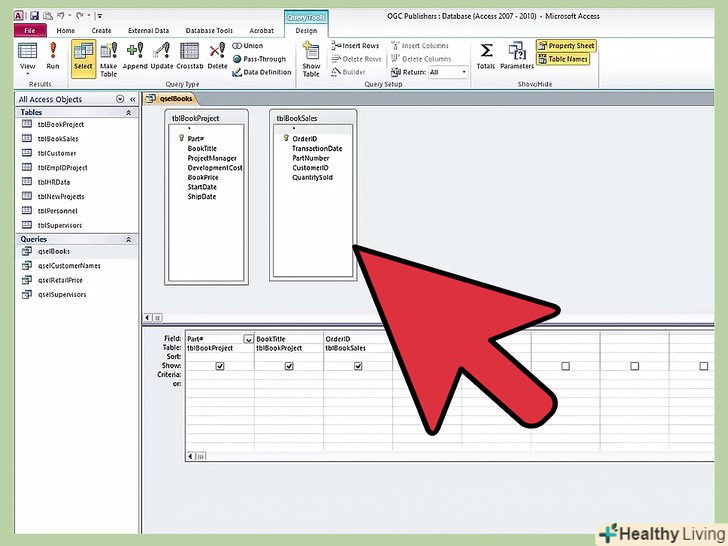Run the query with the Run icon
Viewport: 728px width, 546px height.
[x=53, y=51]
